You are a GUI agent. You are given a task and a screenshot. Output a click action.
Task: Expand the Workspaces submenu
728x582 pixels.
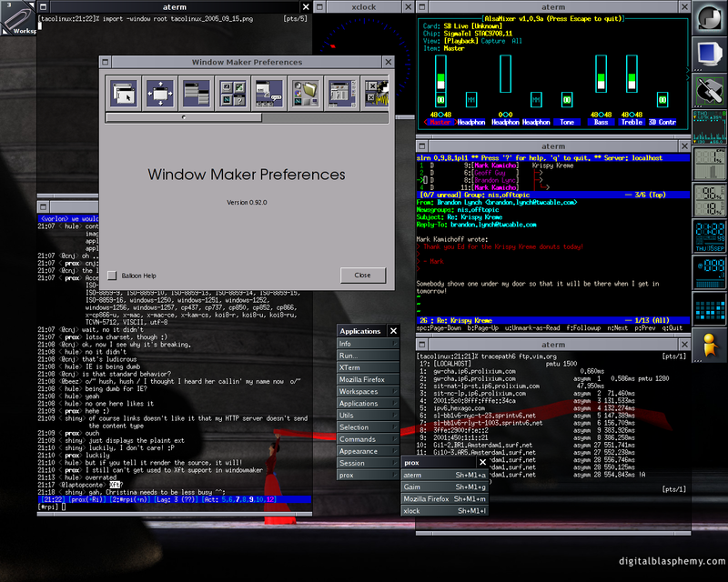pos(368,391)
